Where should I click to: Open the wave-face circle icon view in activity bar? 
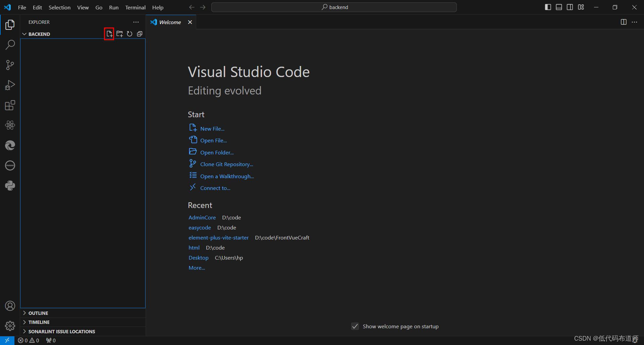pyautogui.click(x=10, y=165)
